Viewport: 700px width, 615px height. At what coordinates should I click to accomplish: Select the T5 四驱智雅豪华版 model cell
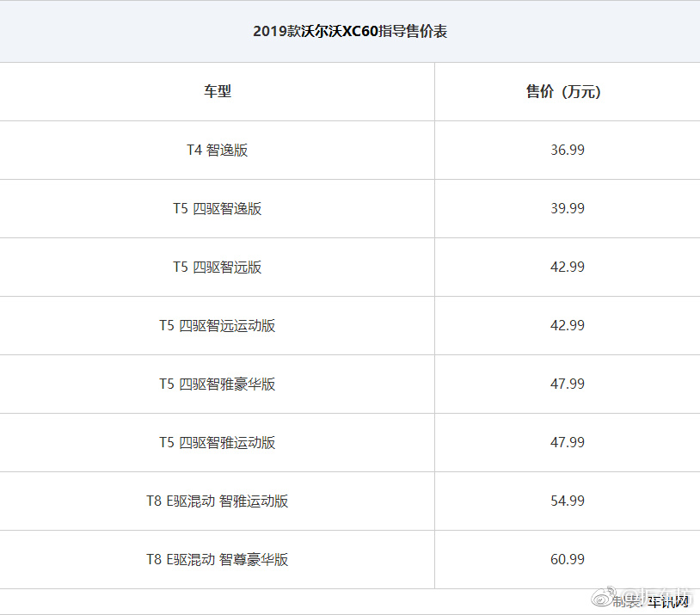point(217,384)
